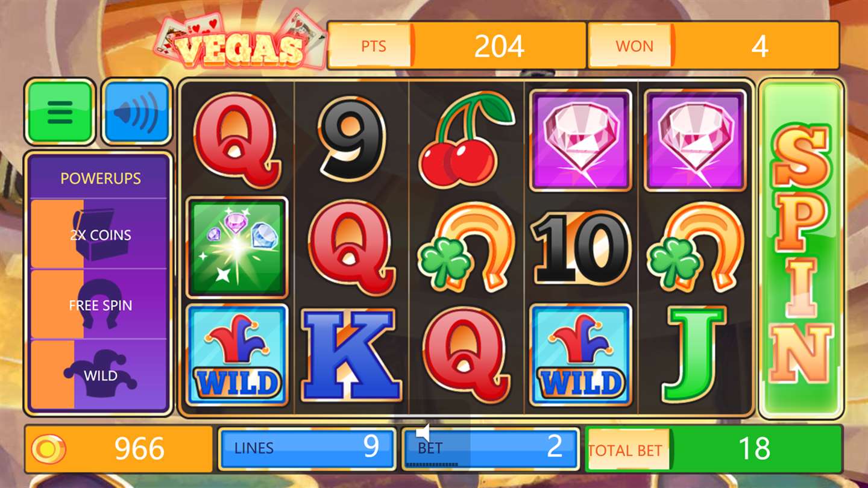Image resolution: width=868 pixels, height=488 pixels.
Task: Click the PTS score display
Action: [456, 45]
